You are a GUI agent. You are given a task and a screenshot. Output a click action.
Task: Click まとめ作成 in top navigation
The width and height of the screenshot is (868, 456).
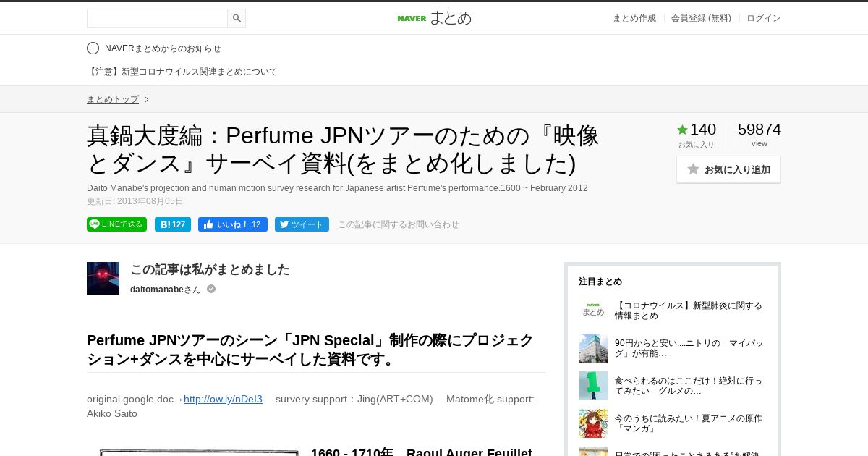(634, 18)
